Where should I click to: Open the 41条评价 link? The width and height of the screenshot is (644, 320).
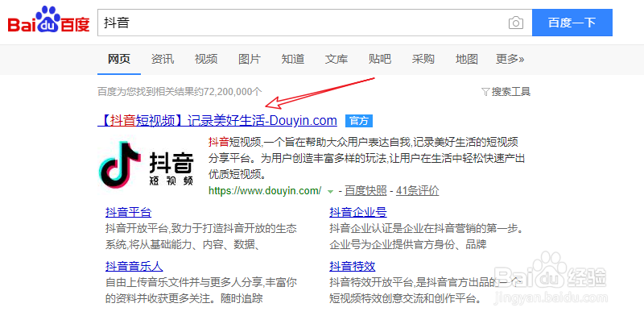417,191
